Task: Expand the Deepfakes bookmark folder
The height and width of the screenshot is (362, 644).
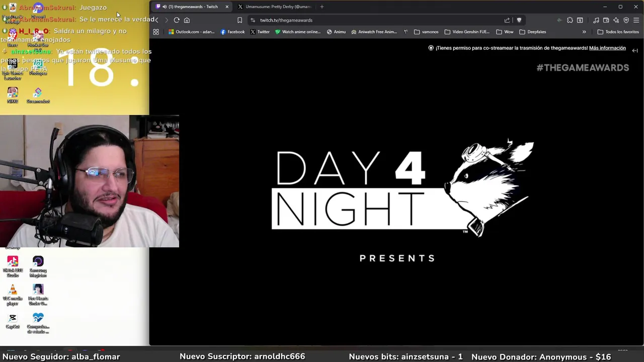Action: click(532, 32)
